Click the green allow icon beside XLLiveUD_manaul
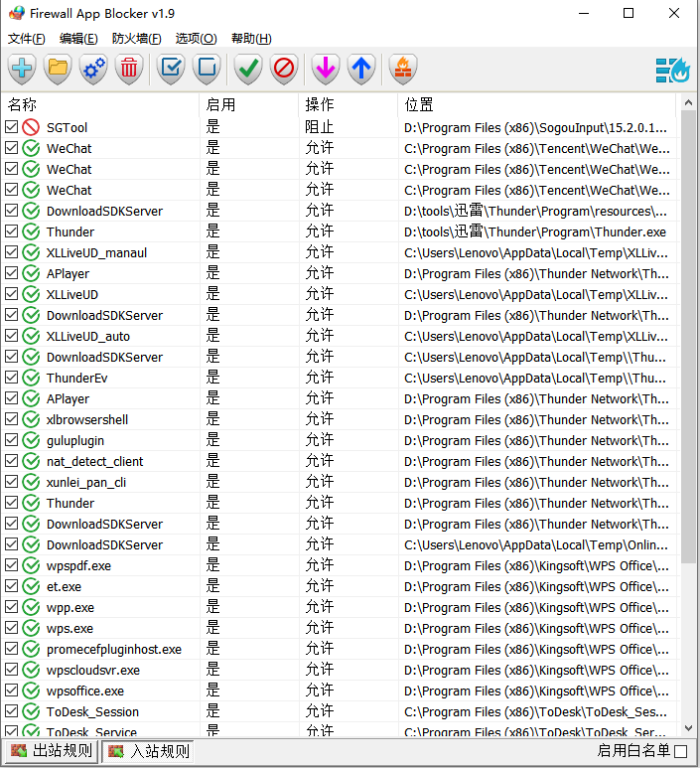 31,252
